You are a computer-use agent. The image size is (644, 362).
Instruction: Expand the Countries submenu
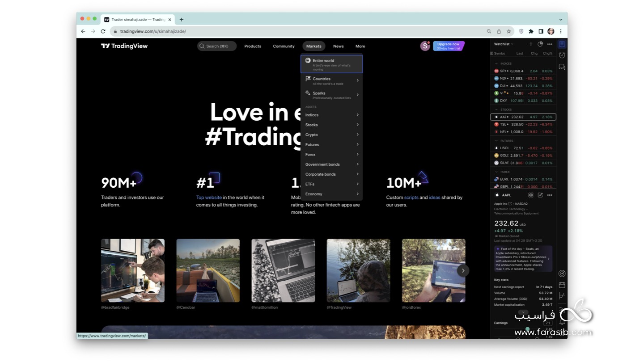(358, 80)
